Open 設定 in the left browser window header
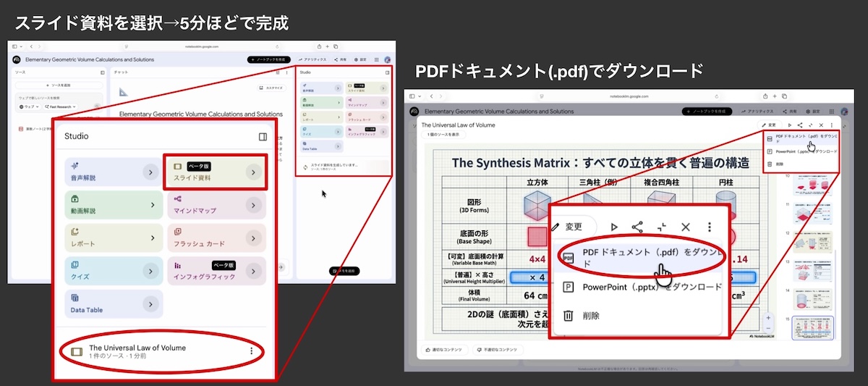This screenshot has width=868, height=386. point(362,59)
